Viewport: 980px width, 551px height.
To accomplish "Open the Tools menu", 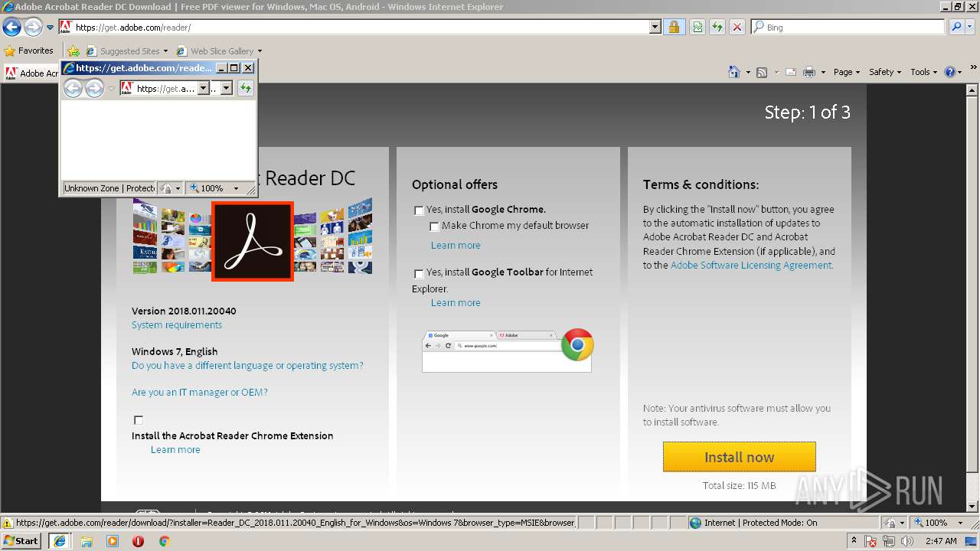I will (924, 72).
